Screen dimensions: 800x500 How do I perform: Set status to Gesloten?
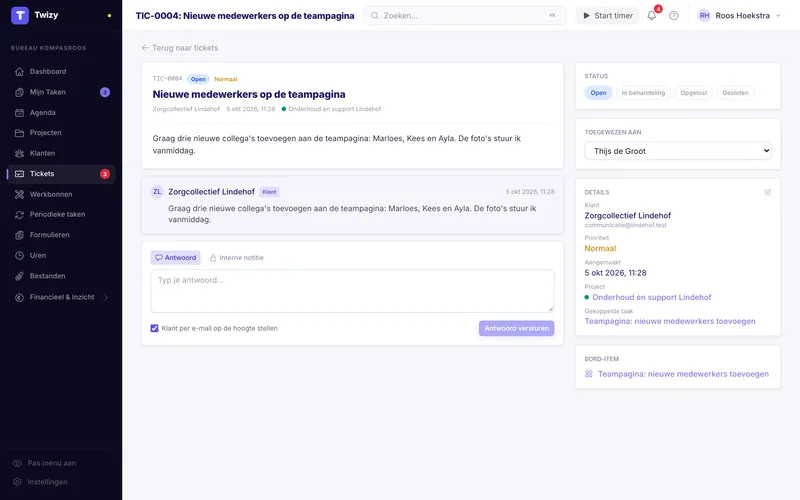click(x=735, y=93)
